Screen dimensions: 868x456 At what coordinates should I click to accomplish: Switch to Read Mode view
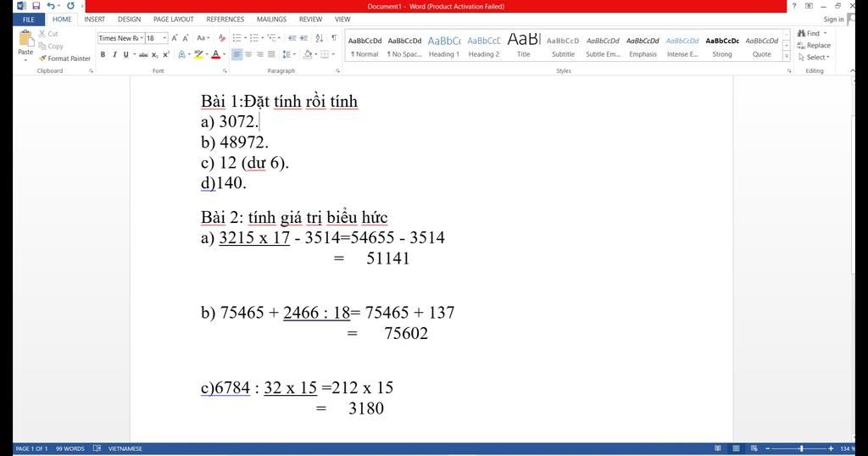click(x=718, y=448)
